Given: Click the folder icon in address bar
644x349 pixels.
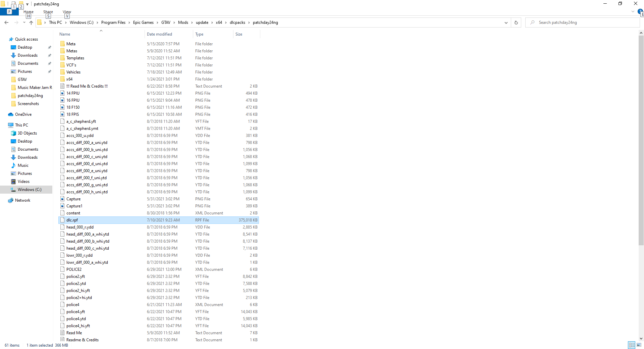Looking at the screenshot, I should 40,22.
